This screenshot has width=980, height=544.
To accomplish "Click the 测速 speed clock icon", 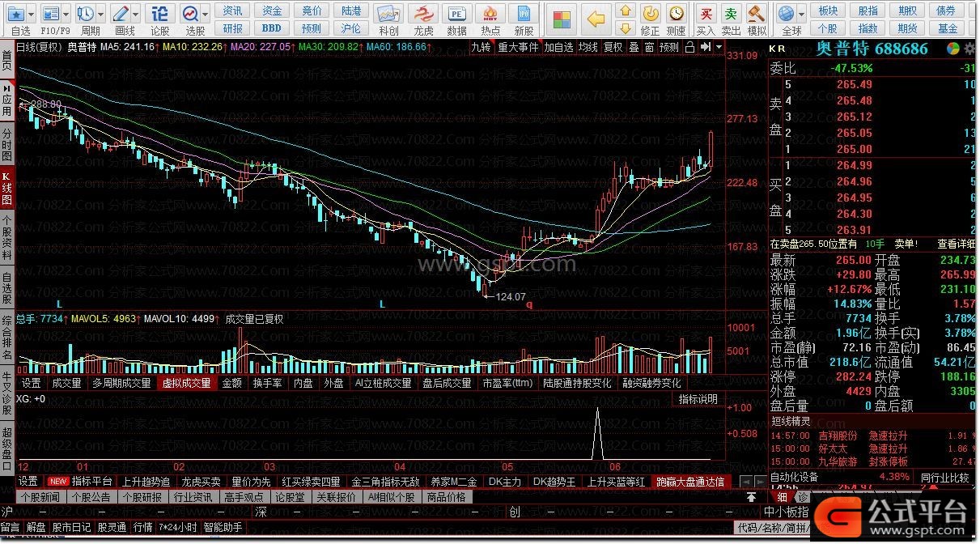I will 677,13.
